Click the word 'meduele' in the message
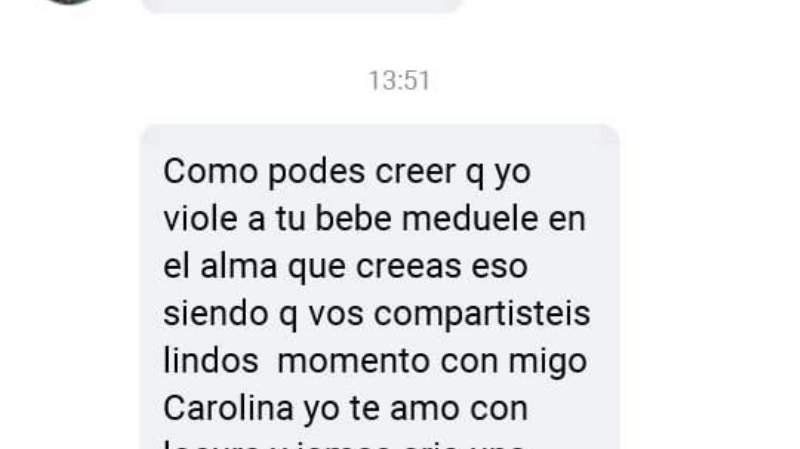This screenshot has height=449, width=800. (470, 218)
